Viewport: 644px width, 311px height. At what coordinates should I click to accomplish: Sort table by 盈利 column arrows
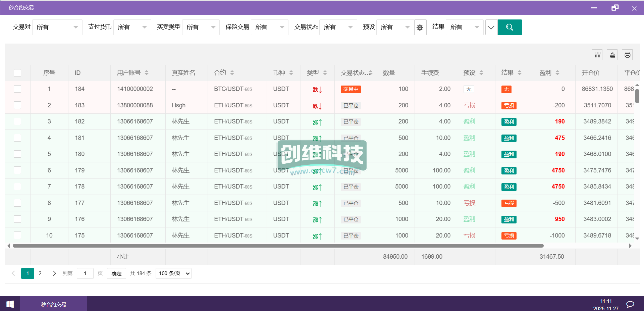(557, 73)
